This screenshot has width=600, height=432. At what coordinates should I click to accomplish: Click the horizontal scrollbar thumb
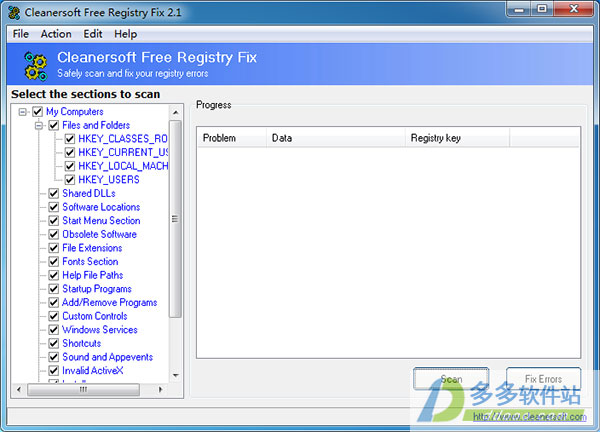(x=83, y=390)
